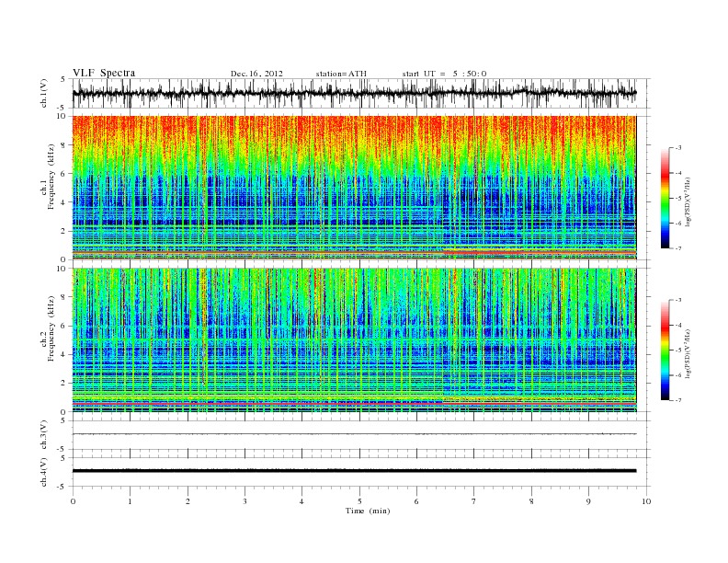Click the -3 tick on ch.1 colorbar
Viewport: 728px width, 563px height.
point(677,148)
